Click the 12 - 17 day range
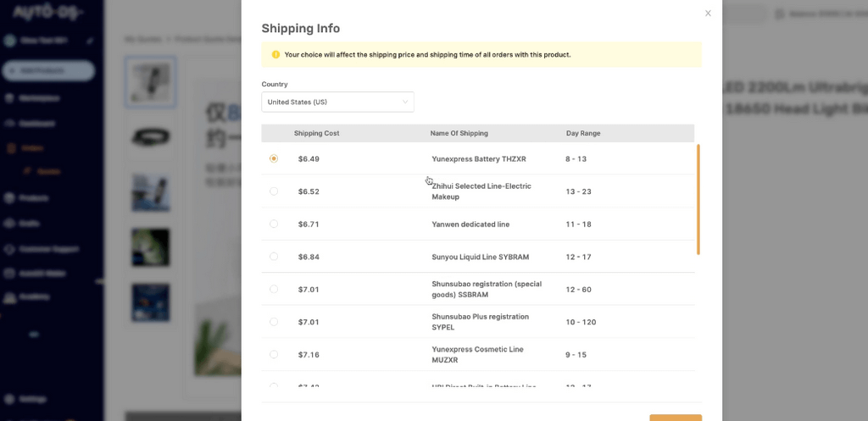This screenshot has height=421, width=868. [578, 257]
